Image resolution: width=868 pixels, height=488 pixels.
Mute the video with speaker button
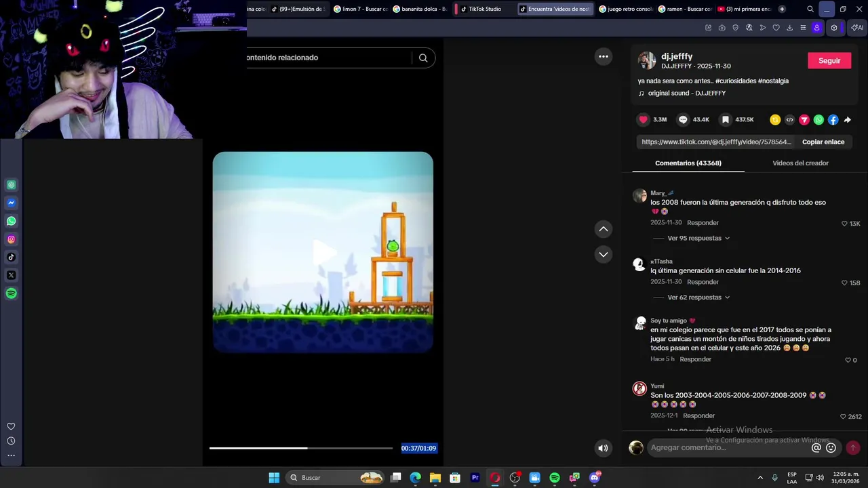603,447
